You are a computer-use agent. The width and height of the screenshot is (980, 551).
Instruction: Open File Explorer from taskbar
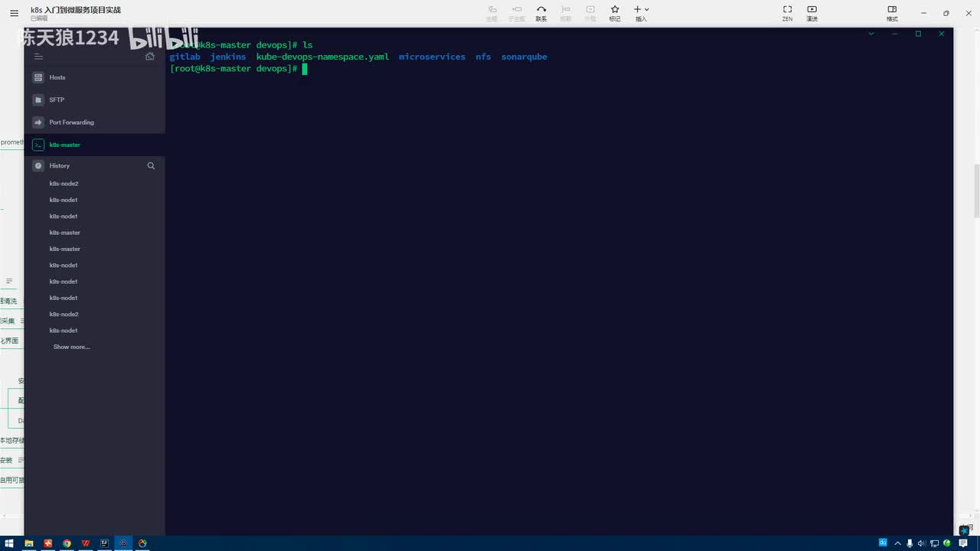click(29, 543)
